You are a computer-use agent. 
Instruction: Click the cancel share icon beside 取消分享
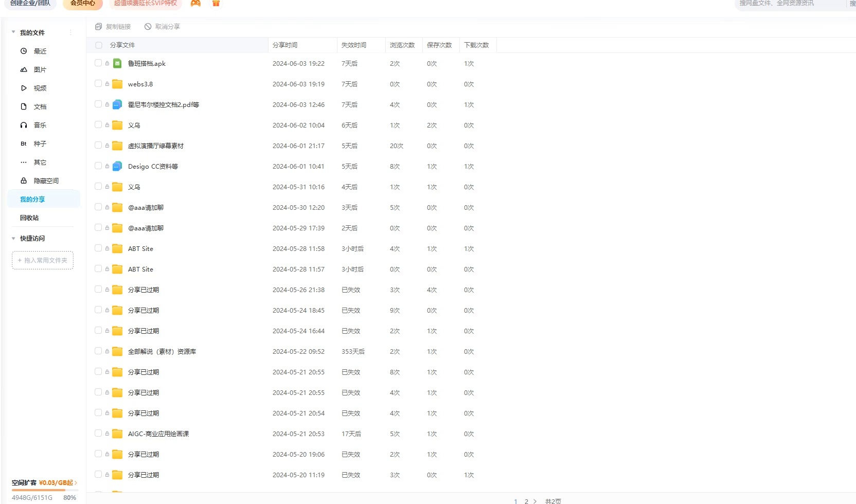pos(148,26)
